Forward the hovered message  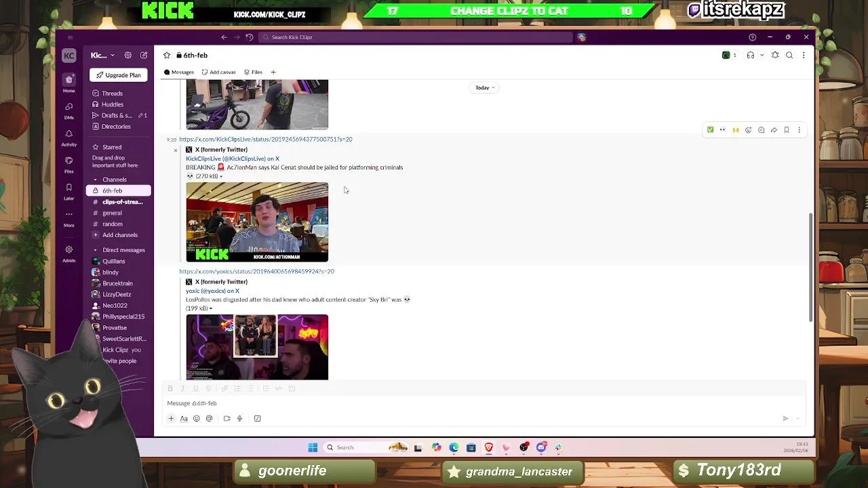tap(774, 130)
